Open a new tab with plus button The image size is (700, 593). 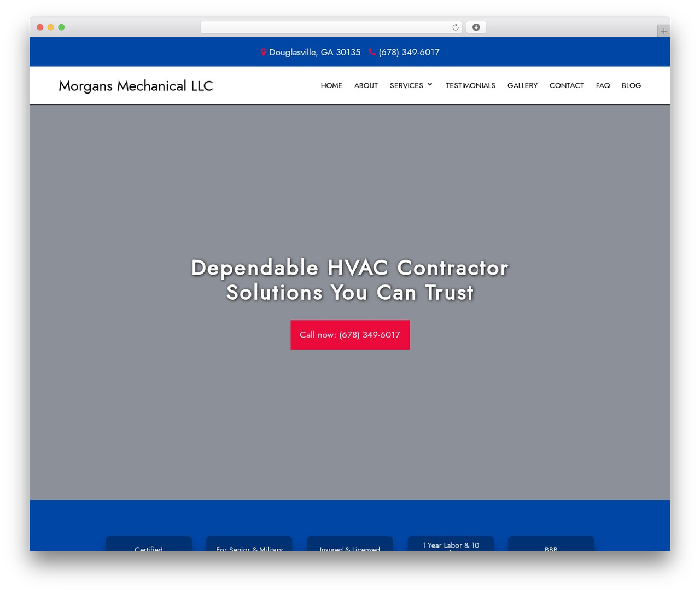[663, 31]
